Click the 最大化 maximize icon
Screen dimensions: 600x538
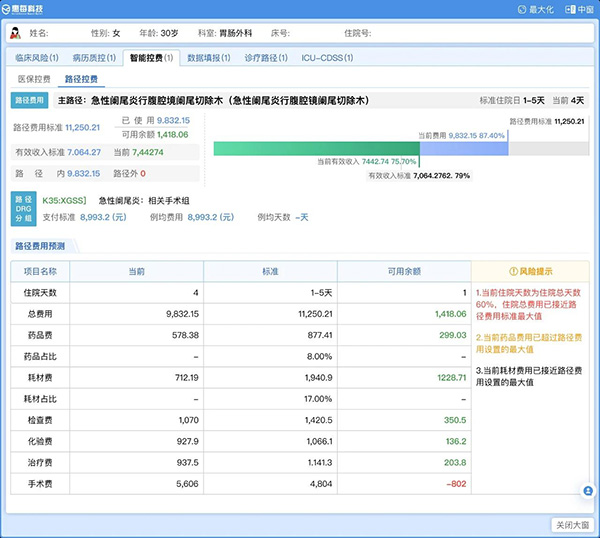521,9
